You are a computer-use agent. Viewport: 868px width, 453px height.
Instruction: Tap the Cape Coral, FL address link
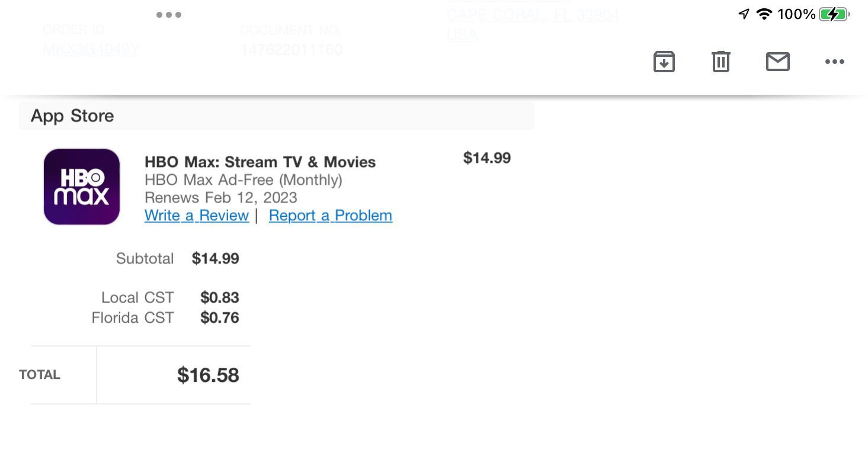(x=533, y=15)
